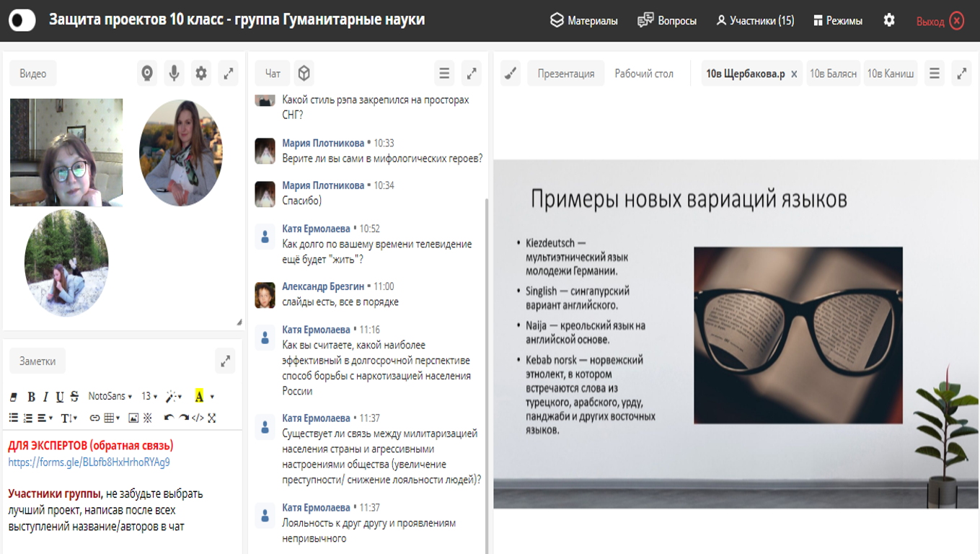Click sender name Александр Брезгин in chat
This screenshot has height=554, width=980.
[x=323, y=286]
